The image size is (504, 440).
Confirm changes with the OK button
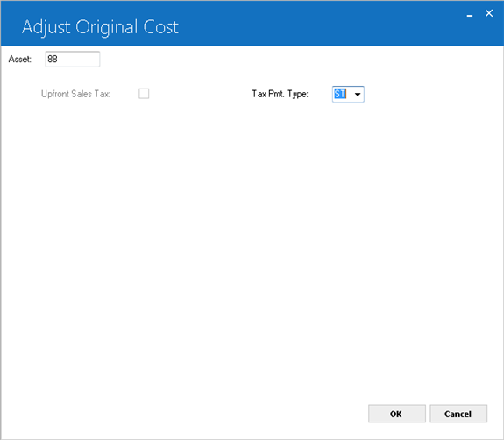tap(397, 414)
